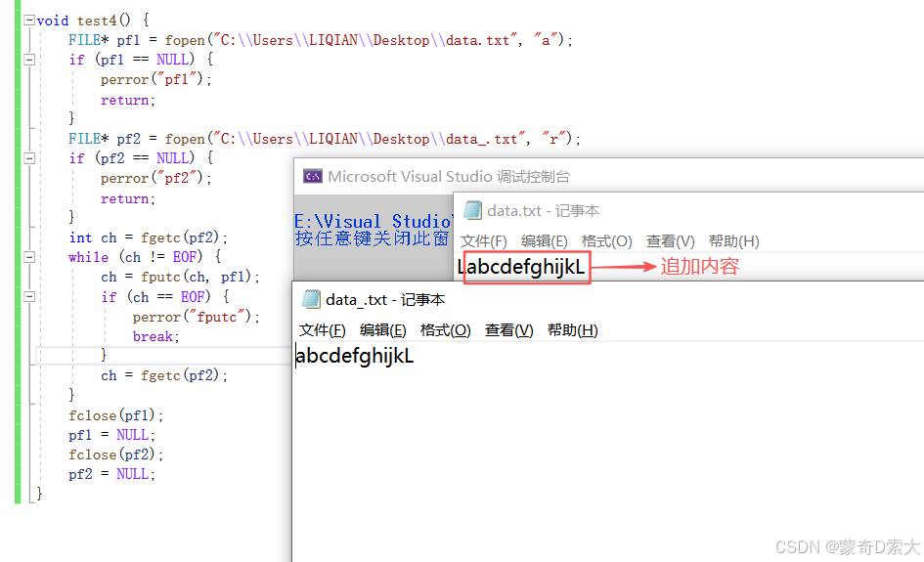Click the pf2 = NULL; code line

(x=112, y=474)
